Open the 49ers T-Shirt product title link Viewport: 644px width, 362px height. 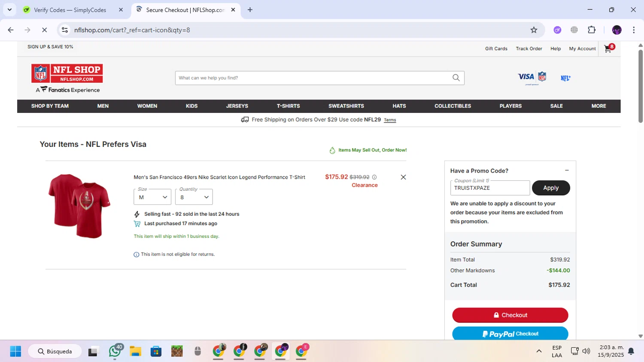(x=219, y=177)
